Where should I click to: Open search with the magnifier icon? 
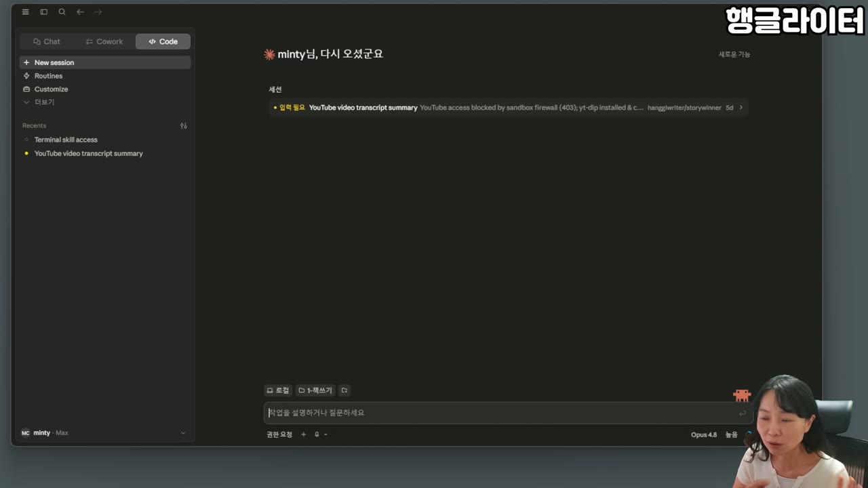(x=62, y=12)
